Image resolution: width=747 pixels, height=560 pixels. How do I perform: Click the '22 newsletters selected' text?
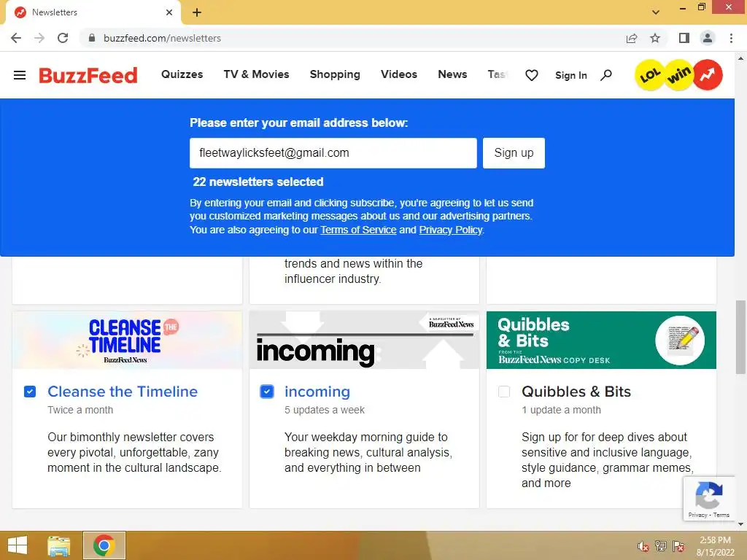[x=258, y=182]
